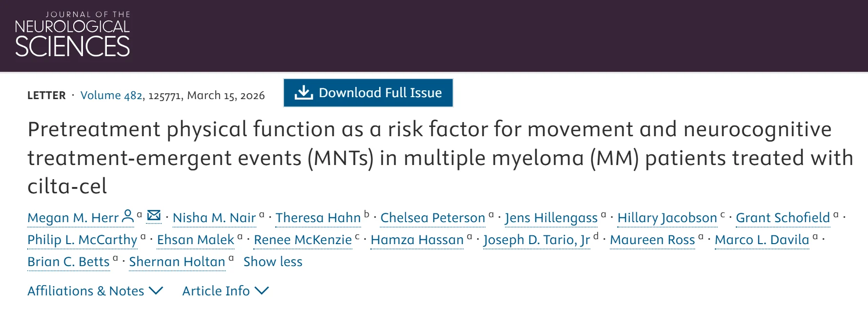Click superscript 'c' next to Hillary Jacobson
This screenshot has width=868, height=311.
point(723,213)
